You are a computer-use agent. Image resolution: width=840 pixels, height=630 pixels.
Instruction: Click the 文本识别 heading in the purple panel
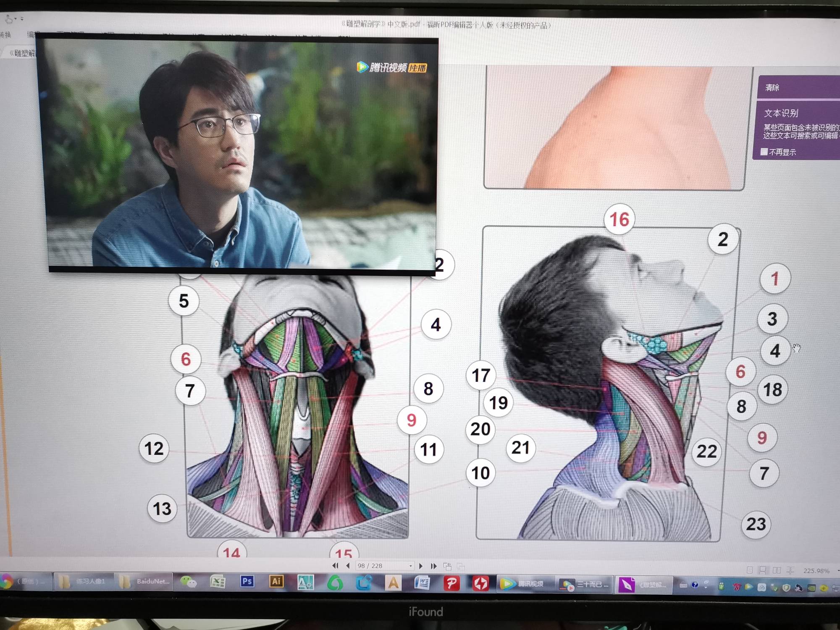[x=781, y=113]
